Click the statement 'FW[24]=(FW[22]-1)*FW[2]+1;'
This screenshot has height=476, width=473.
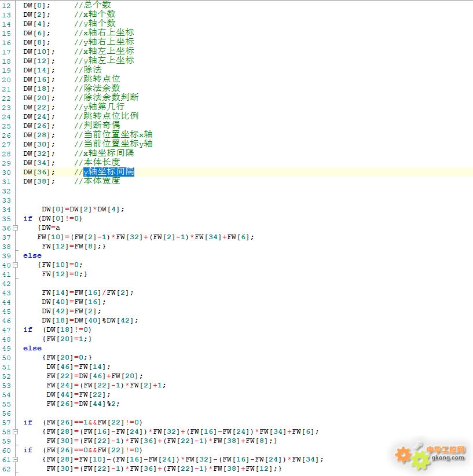click(107, 385)
